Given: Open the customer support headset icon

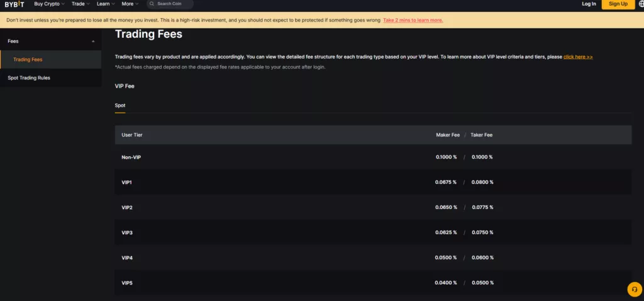Looking at the screenshot, I should tap(635, 289).
